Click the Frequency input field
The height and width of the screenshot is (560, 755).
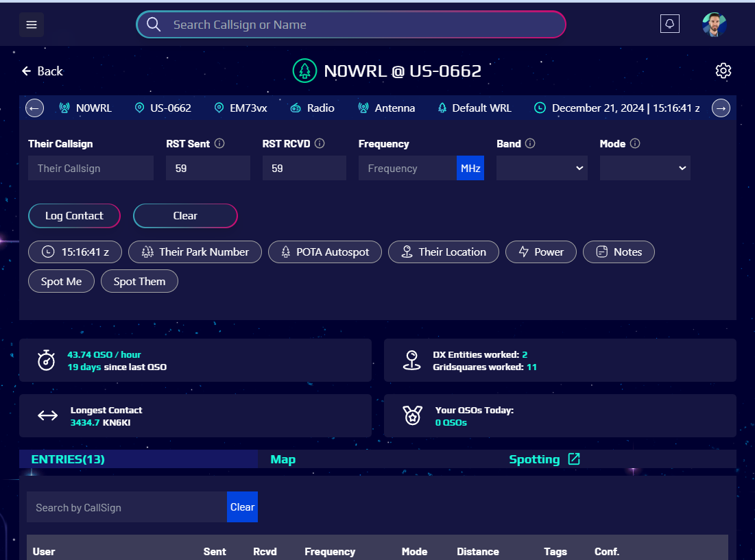pyautogui.click(x=407, y=168)
